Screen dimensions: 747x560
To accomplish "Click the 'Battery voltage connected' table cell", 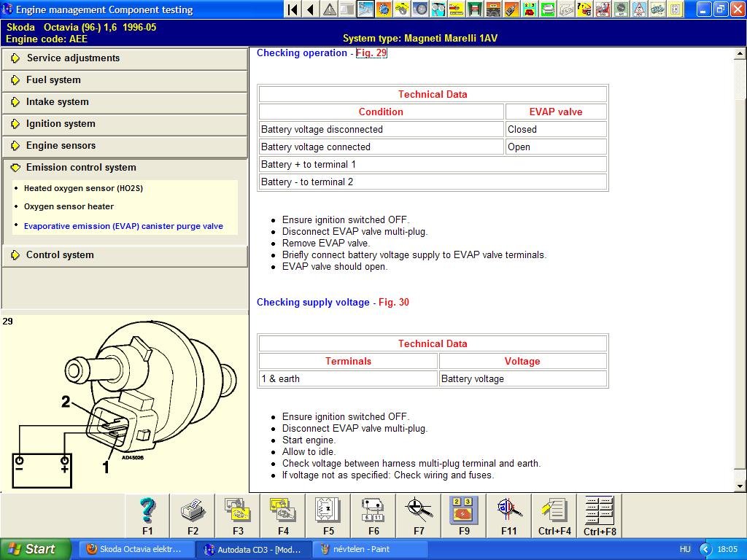I will 381,147.
